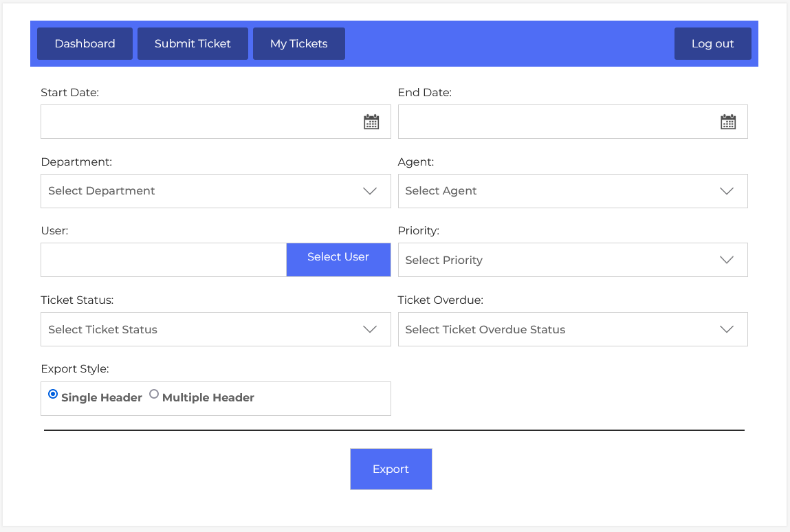Open the Select Agent dropdown
790x532 pixels.
[564, 191]
